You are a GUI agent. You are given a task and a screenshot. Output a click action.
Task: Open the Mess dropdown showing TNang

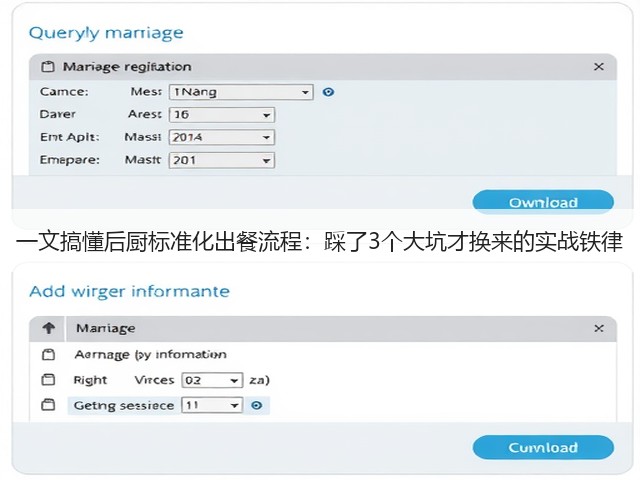pos(241,92)
